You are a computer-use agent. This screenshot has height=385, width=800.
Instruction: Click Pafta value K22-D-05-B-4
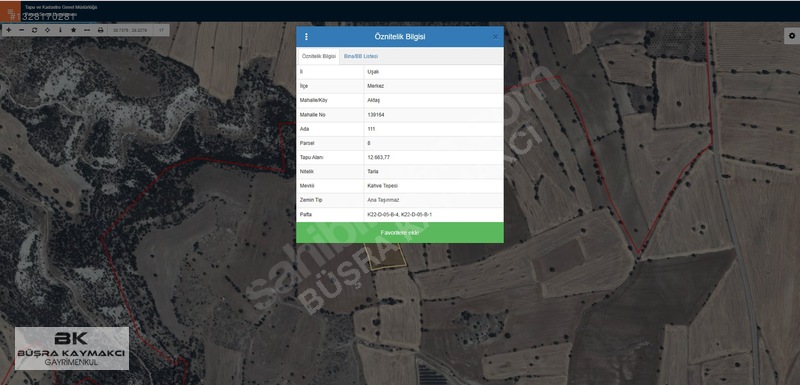(383, 215)
